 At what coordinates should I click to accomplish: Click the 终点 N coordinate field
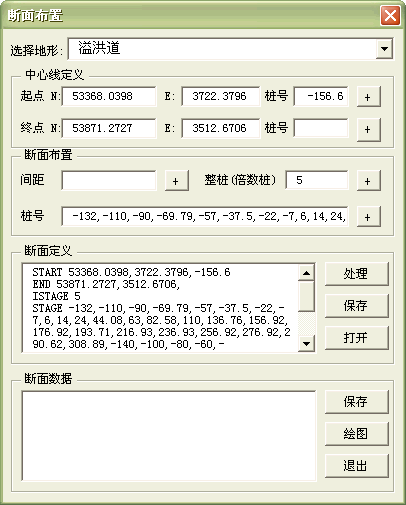(x=109, y=128)
